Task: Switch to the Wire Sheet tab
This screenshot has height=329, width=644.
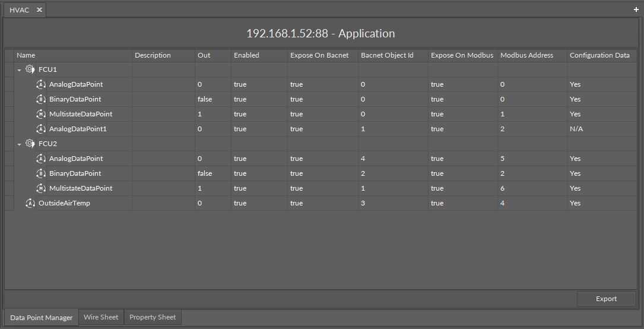Action: 101,317
